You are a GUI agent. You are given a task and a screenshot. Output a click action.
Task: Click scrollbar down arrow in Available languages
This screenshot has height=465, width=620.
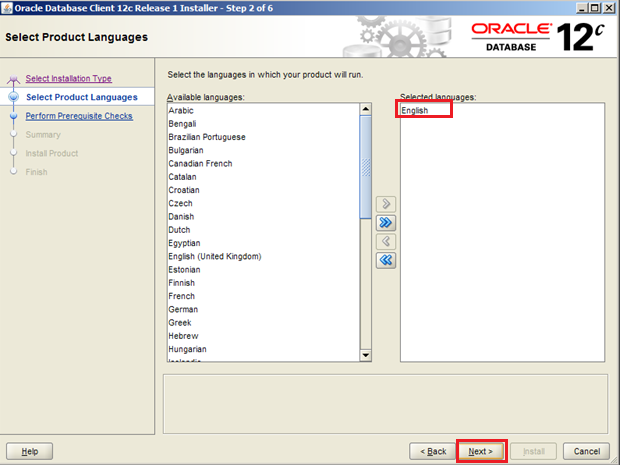pyautogui.click(x=366, y=355)
